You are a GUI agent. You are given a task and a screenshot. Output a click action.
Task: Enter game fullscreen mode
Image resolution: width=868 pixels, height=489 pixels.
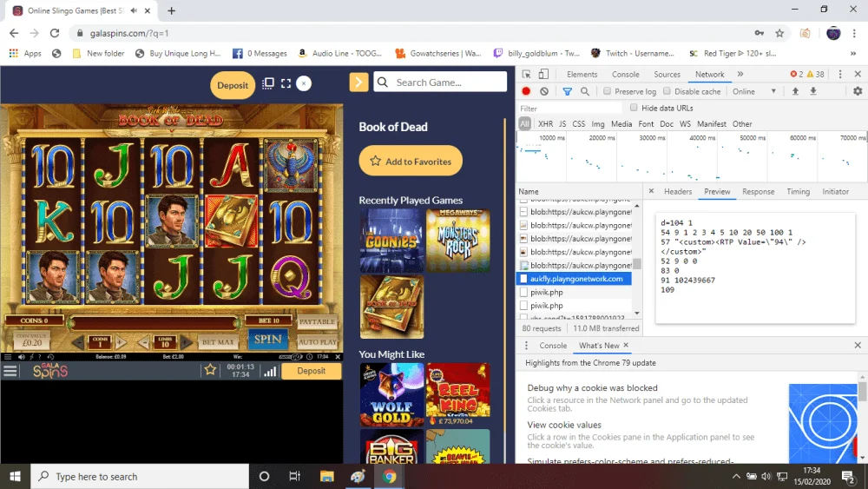286,83
